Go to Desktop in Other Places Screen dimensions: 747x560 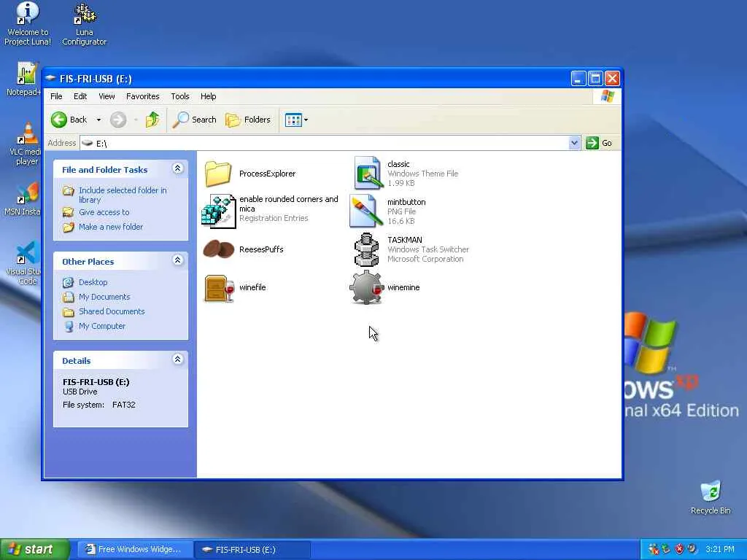(x=93, y=282)
